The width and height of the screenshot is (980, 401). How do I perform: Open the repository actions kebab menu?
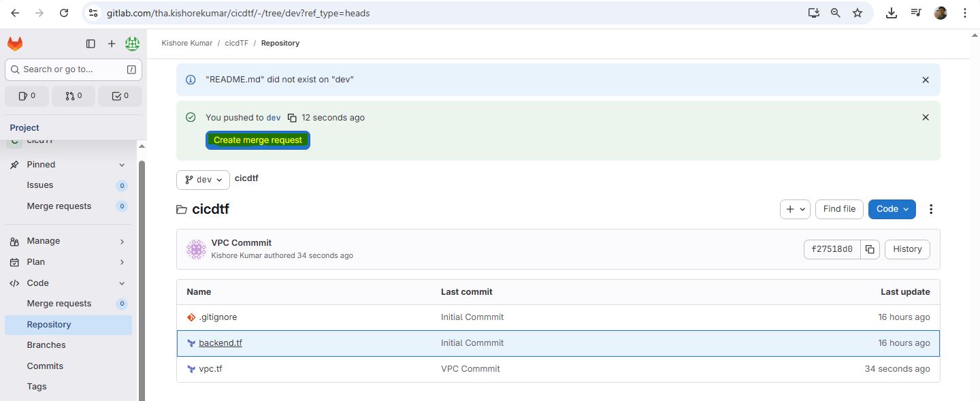pyautogui.click(x=931, y=209)
